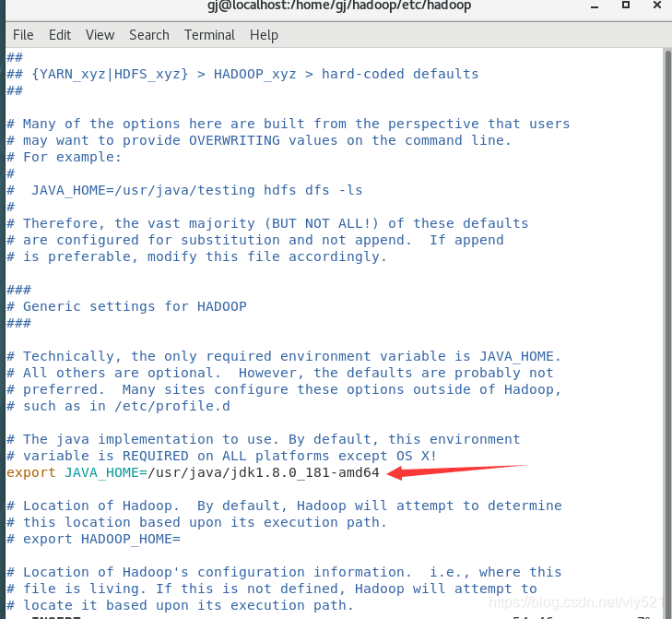Image resolution: width=672 pixels, height=619 pixels.
Task: Click the vertical scrollbar of the terminal
Action: click(x=667, y=333)
